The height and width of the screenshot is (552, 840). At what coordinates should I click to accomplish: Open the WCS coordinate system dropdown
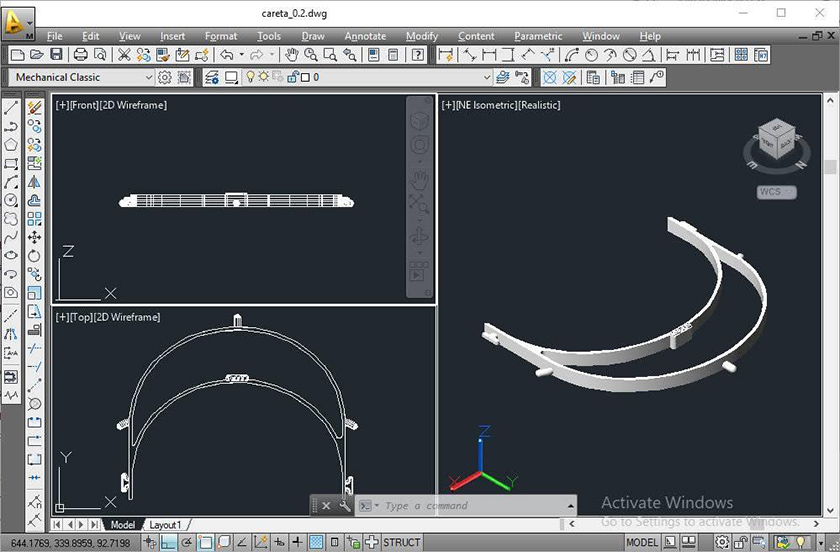pos(776,192)
